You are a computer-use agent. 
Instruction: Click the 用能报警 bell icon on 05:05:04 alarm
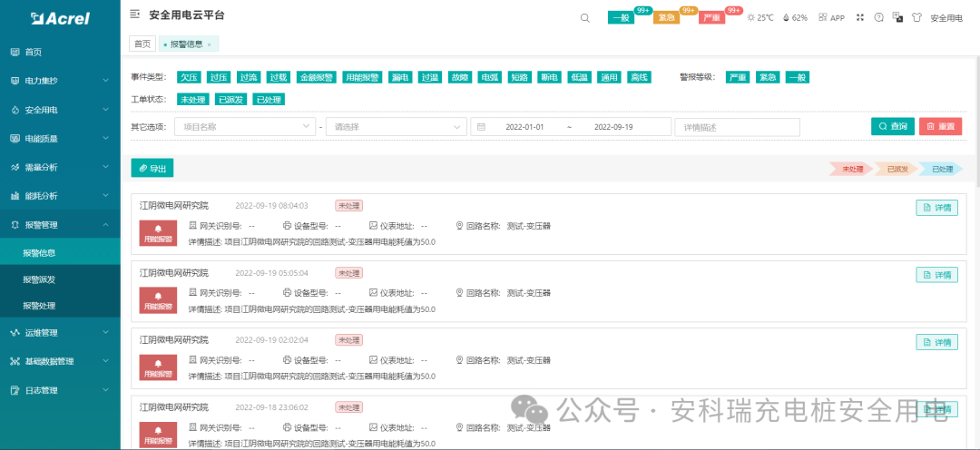(158, 300)
